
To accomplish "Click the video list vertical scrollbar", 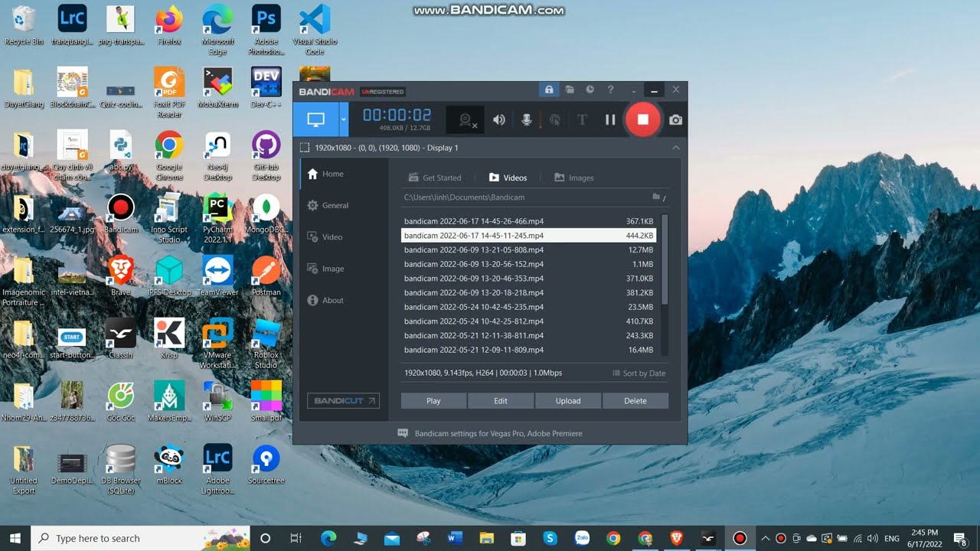I will [x=665, y=259].
